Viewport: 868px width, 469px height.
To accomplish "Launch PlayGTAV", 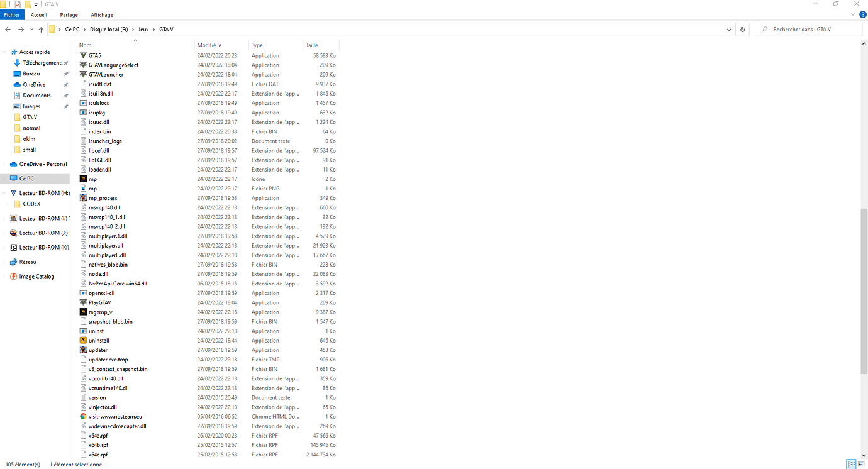I will tap(99, 302).
